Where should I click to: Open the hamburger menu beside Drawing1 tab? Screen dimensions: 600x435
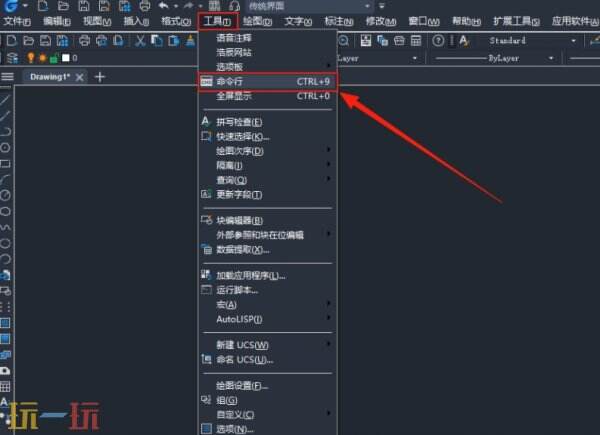(x=7, y=77)
